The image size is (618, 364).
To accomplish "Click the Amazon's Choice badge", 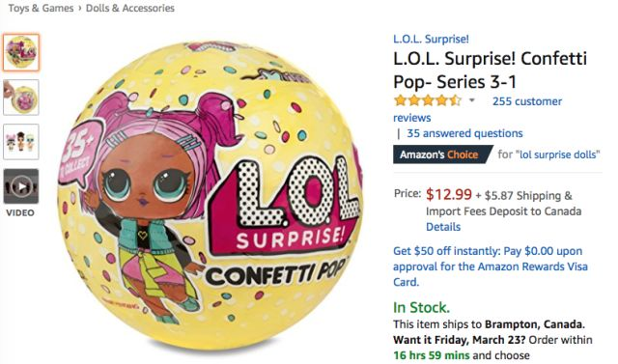I will (x=442, y=154).
